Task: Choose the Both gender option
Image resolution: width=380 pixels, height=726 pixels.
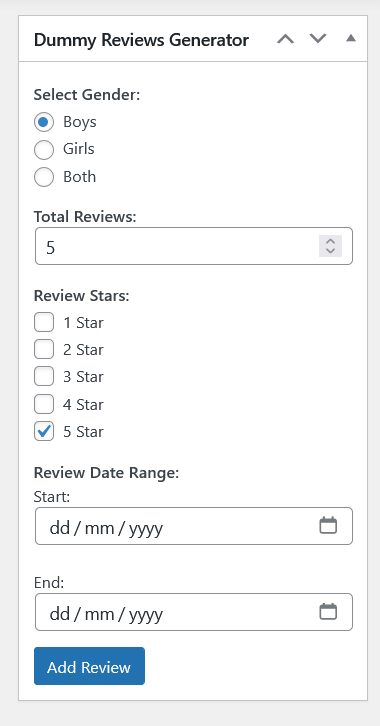Action: (x=44, y=177)
